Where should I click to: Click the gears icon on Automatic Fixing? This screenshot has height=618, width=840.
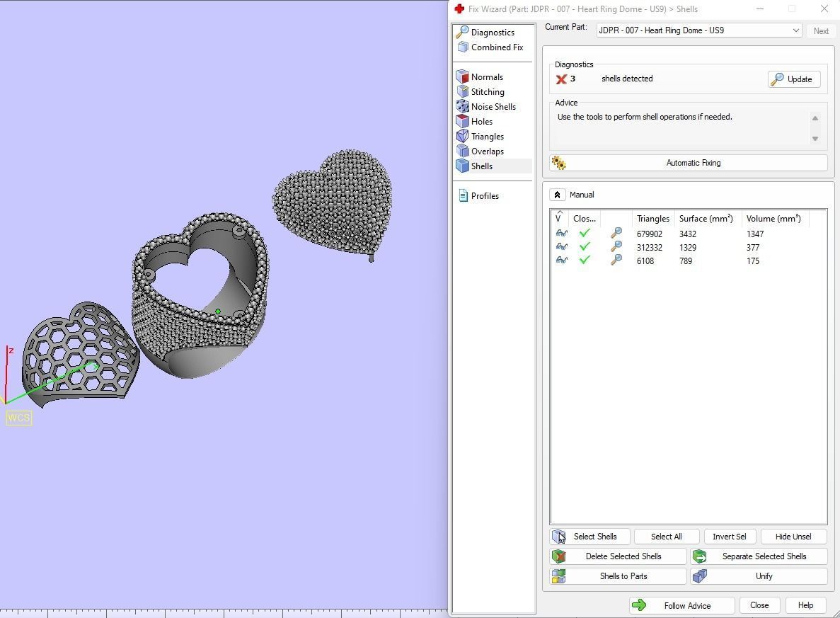tap(559, 163)
